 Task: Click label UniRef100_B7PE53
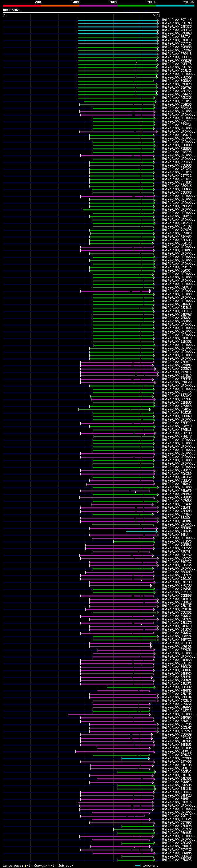click(176, 379)
